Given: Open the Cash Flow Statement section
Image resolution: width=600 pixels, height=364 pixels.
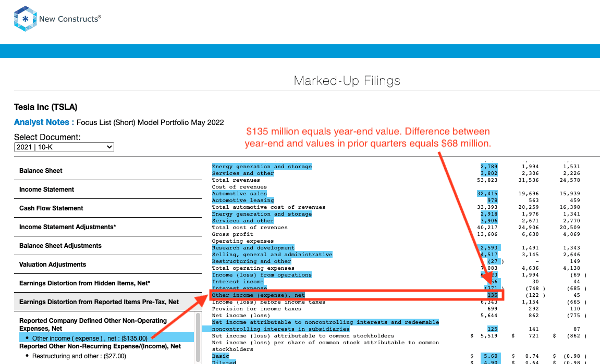Looking at the screenshot, I should (51, 208).
